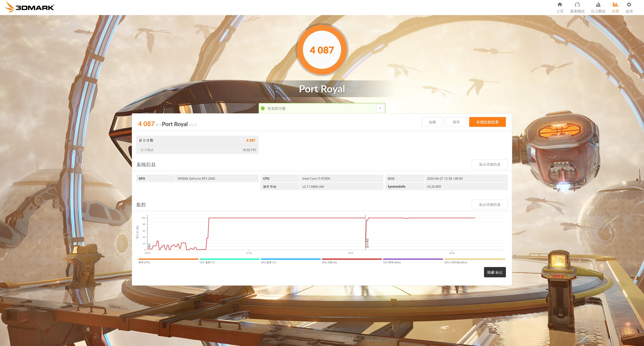Click the 主页 home icon
Screen dimensions: 644x346
pyautogui.click(x=560, y=5)
